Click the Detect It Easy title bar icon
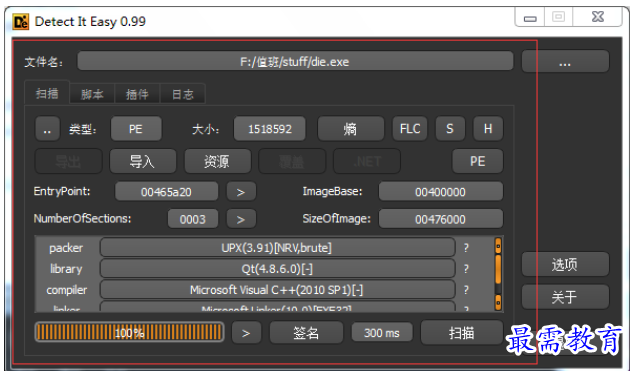630x371 pixels. pos(21,22)
